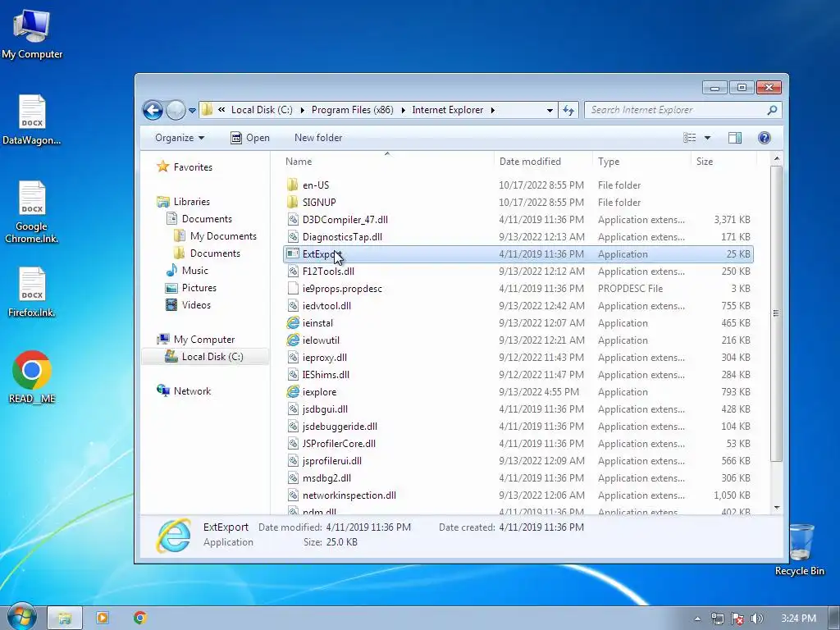Open the recent pages dropdown arrow
The image size is (840, 630).
192,111
